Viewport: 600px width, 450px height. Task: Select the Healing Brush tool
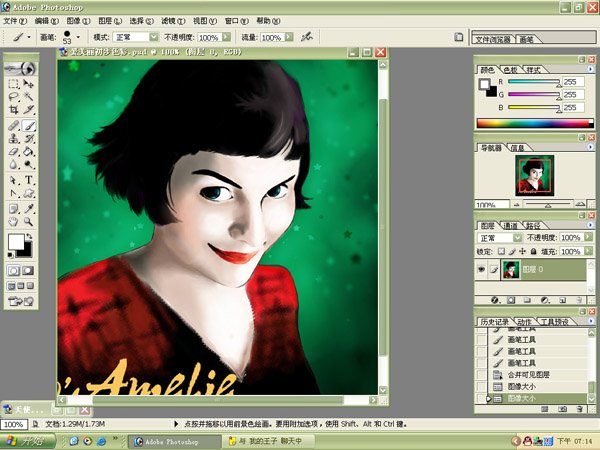(x=14, y=126)
